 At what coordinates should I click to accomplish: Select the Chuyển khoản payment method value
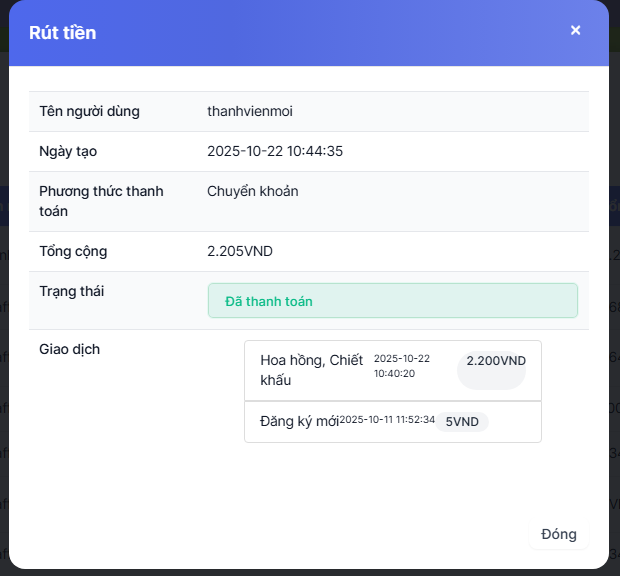252,191
